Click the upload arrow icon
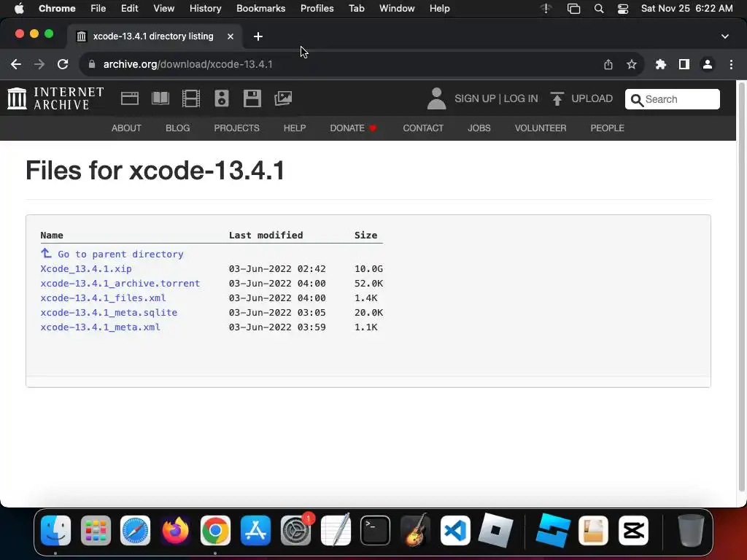 pyautogui.click(x=557, y=98)
